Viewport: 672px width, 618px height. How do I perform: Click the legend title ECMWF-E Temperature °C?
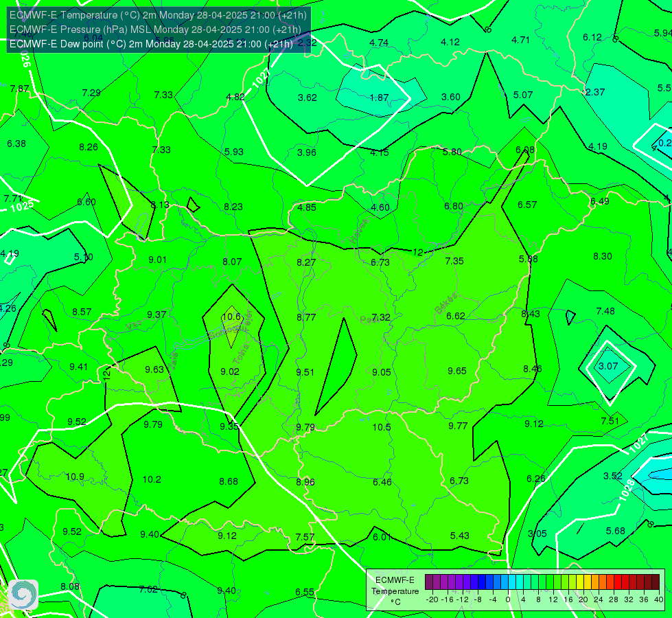point(395,591)
